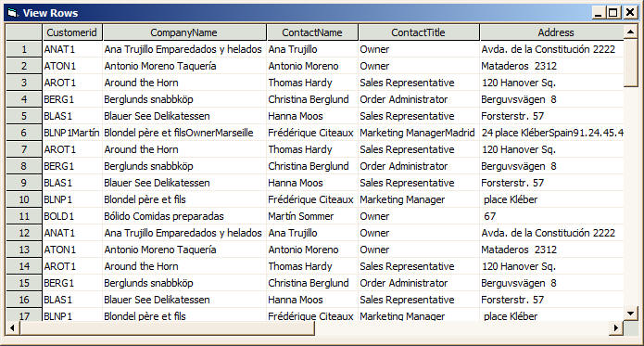Select row header 11
The image size is (644, 346).
(24, 216)
